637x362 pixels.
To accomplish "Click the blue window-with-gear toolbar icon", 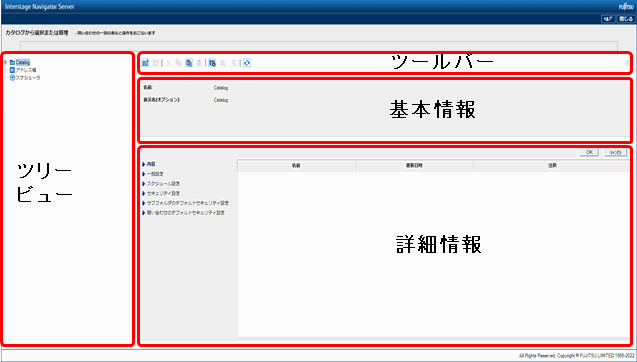I will (212, 63).
